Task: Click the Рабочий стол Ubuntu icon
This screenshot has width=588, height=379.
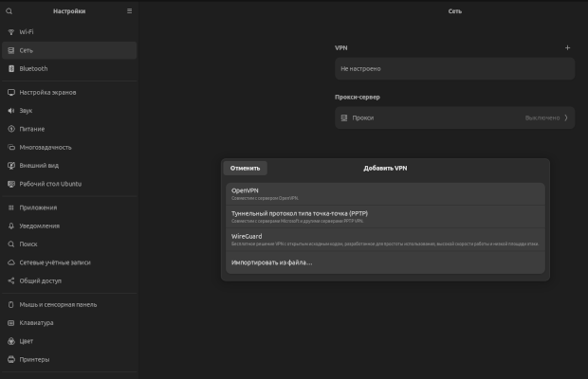Action: tap(11, 184)
